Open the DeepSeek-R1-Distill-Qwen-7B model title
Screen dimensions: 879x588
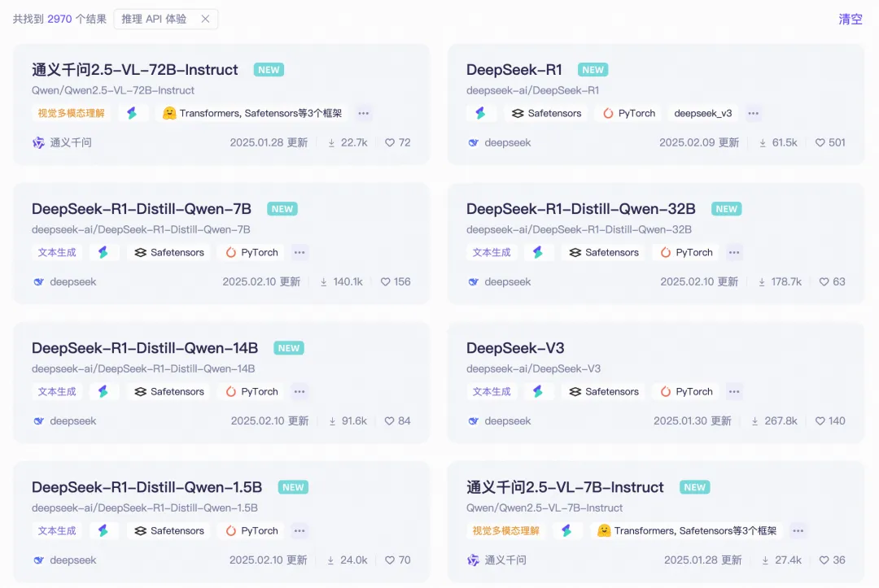click(x=142, y=209)
